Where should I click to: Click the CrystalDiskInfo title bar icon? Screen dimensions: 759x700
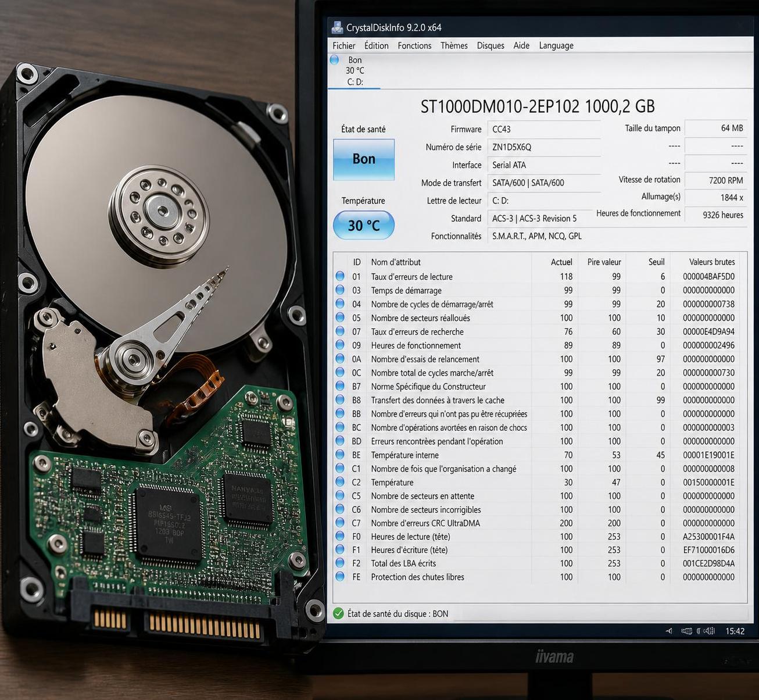[337, 27]
